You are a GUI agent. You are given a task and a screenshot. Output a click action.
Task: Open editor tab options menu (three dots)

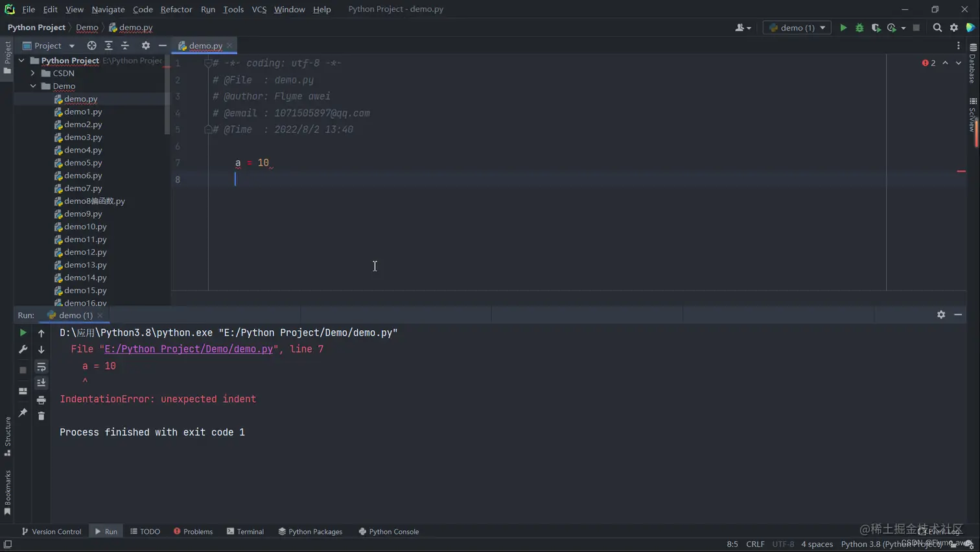(959, 45)
